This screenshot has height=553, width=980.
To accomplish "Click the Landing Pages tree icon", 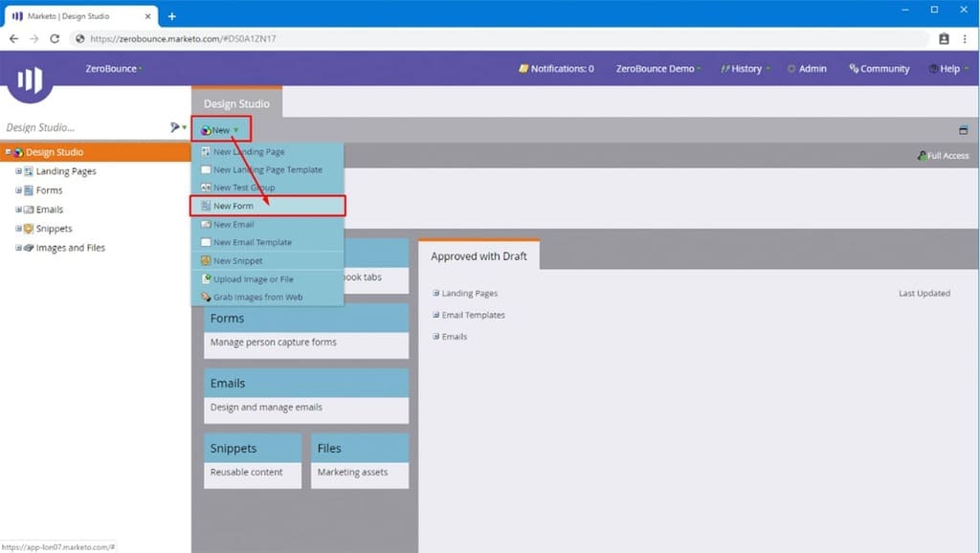I will coord(29,171).
